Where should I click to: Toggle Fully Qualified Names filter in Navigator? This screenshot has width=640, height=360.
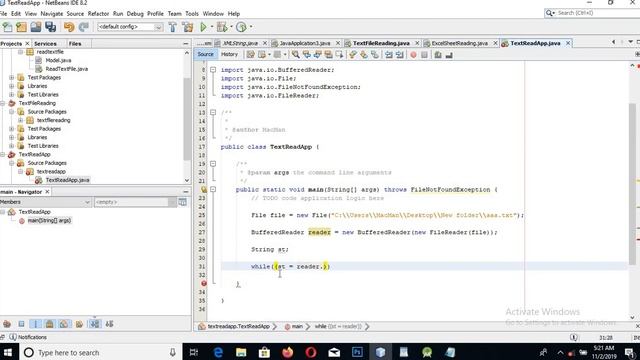coord(79,324)
